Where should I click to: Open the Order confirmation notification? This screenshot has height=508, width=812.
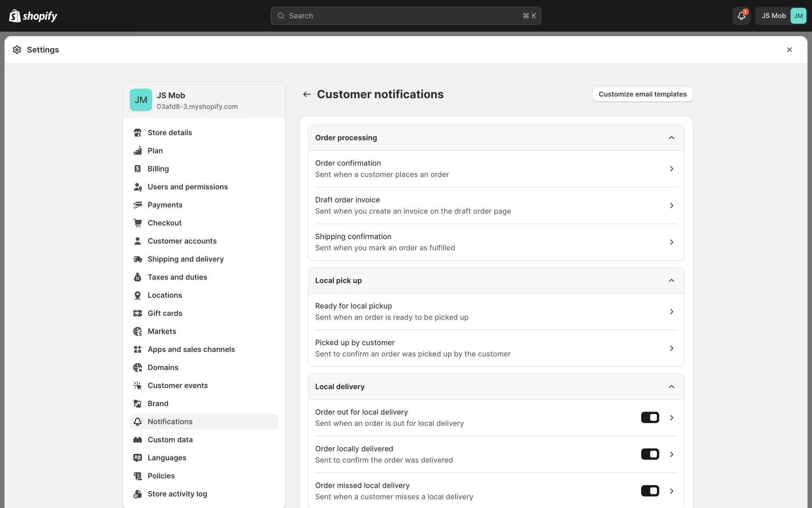(x=496, y=168)
